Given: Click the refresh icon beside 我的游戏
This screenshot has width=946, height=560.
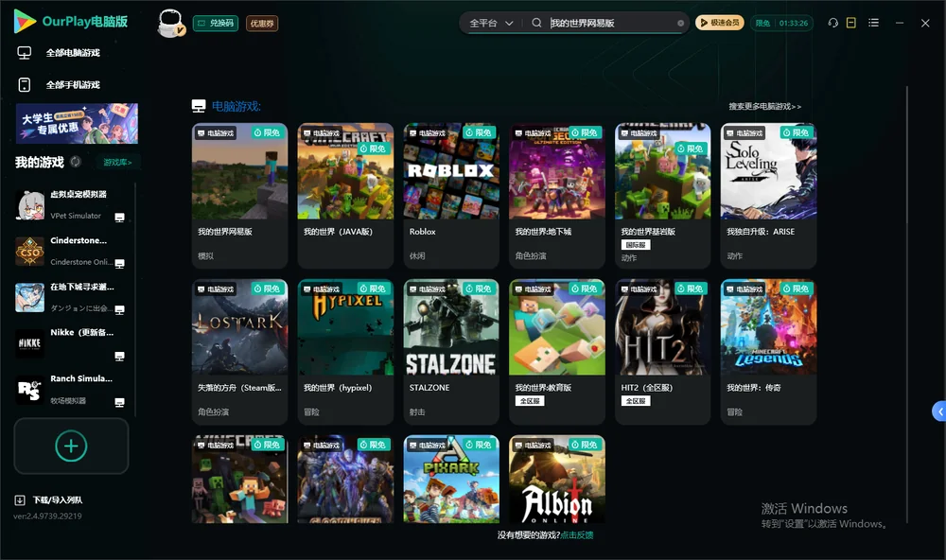Looking at the screenshot, I should tap(76, 161).
